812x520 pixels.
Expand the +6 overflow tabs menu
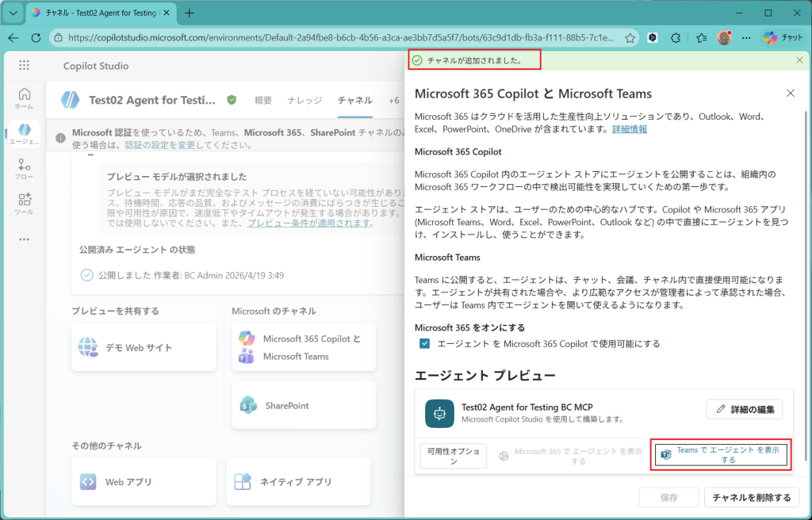[x=393, y=101]
